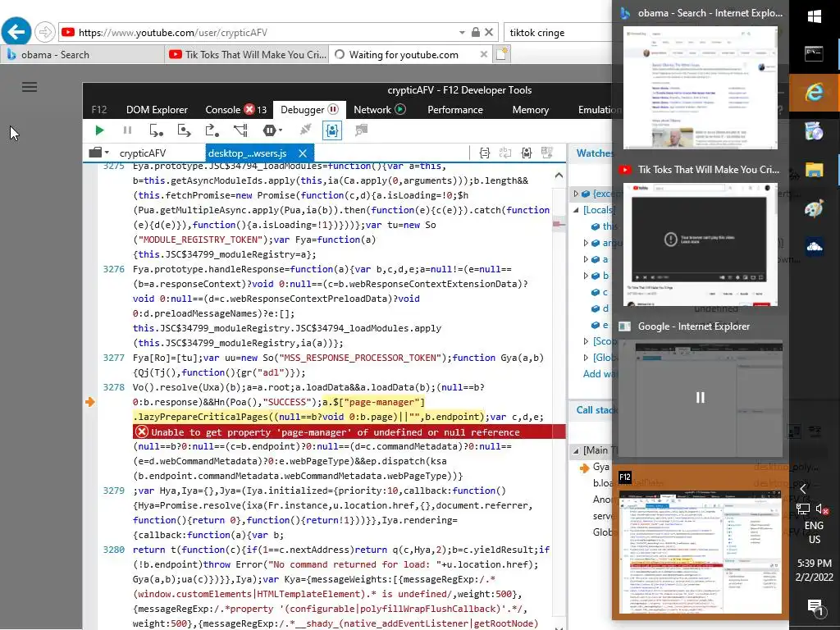The width and height of the screenshot is (840, 630).
Task: Click the source maps toggle icon
Action: [547, 153]
